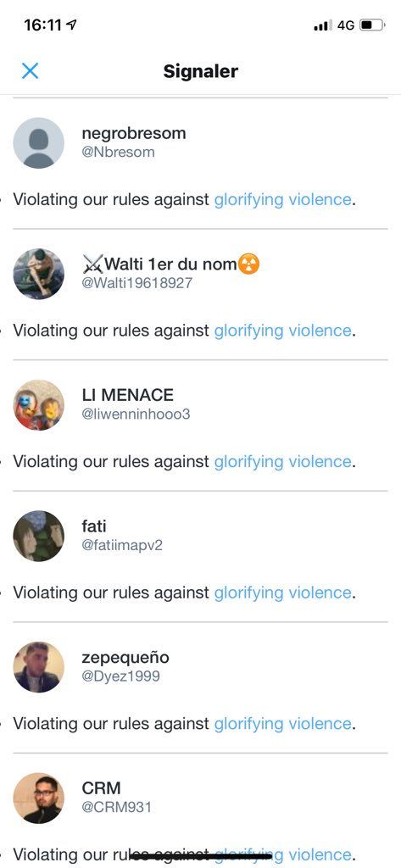Tap CRM's profile picture
This screenshot has height=868, width=401.
point(39,798)
